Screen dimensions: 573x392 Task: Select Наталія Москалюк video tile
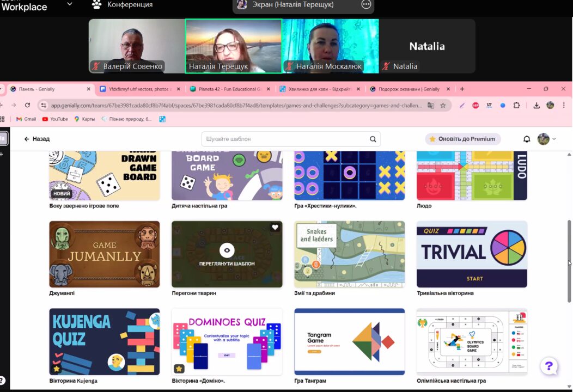pos(331,46)
